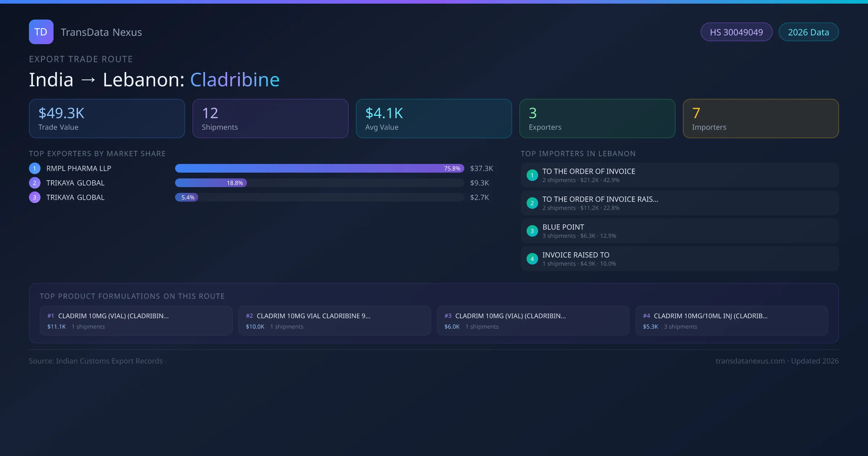Select #1 CLADRIM 10MG (VIAL) formulation card

click(136, 321)
